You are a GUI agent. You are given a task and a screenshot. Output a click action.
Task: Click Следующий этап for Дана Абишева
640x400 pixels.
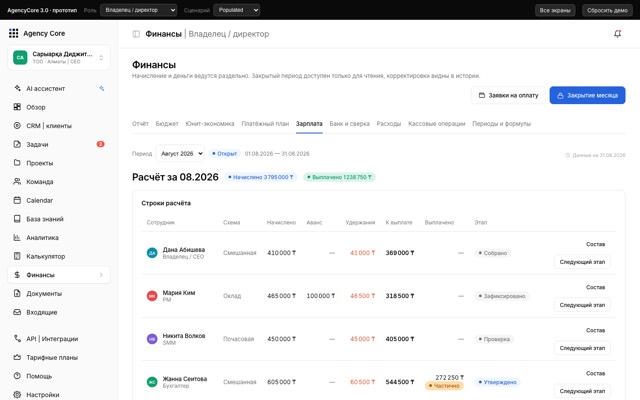coord(582,262)
